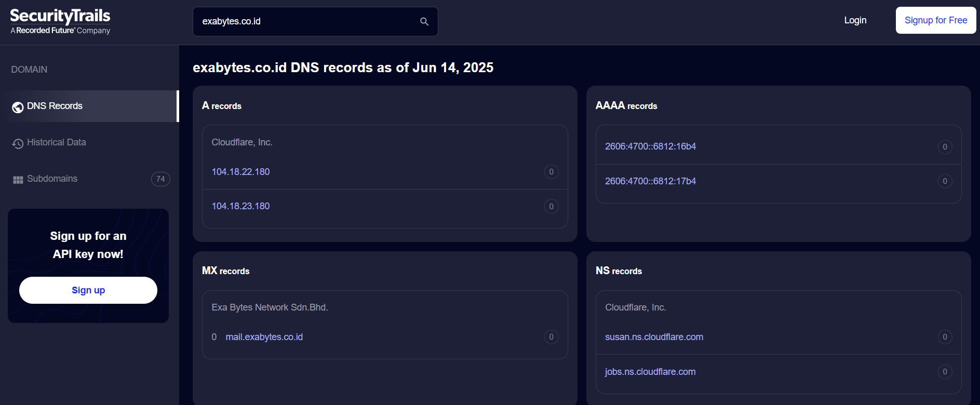Click the NS records heading

619,271
